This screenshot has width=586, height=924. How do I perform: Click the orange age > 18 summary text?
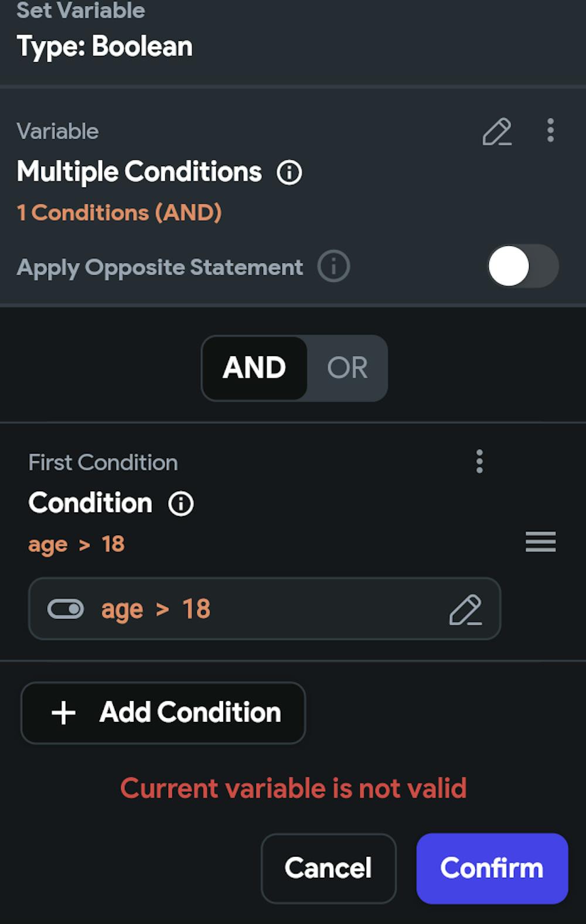click(77, 545)
